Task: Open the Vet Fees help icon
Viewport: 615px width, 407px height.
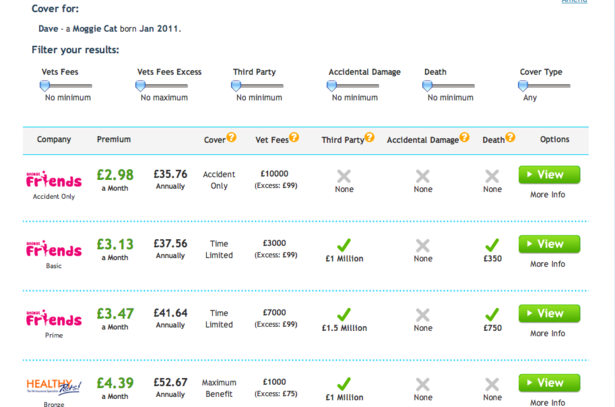Action: pyautogui.click(x=294, y=137)
